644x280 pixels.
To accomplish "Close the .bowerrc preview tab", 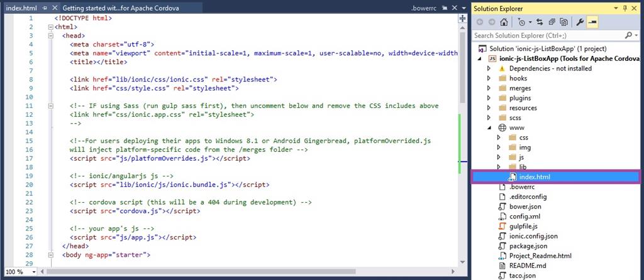I will coord(454,8).
